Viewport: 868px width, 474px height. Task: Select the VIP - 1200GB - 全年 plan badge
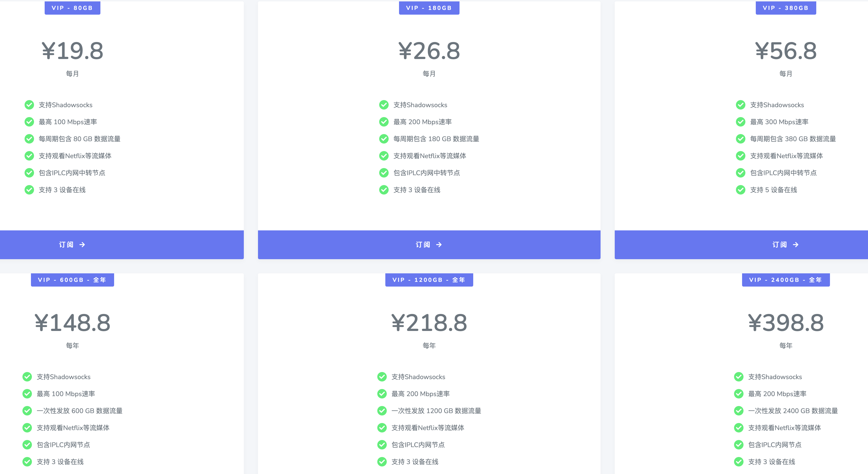(x=429, y=279)
